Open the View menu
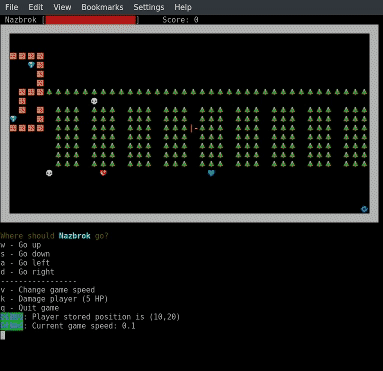383x371 pixels. pyautogui.click(x=62, y=7)
